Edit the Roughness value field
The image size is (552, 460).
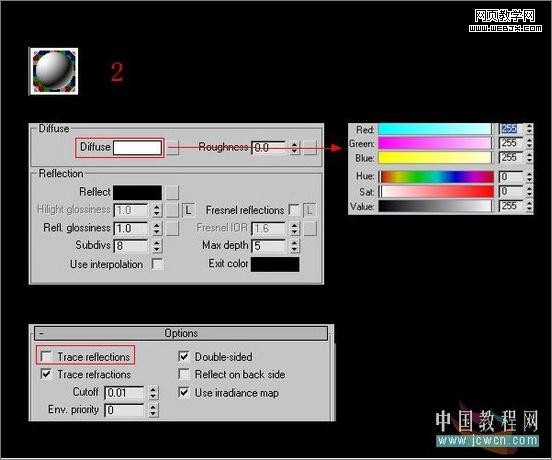click(x=269, y=147)
